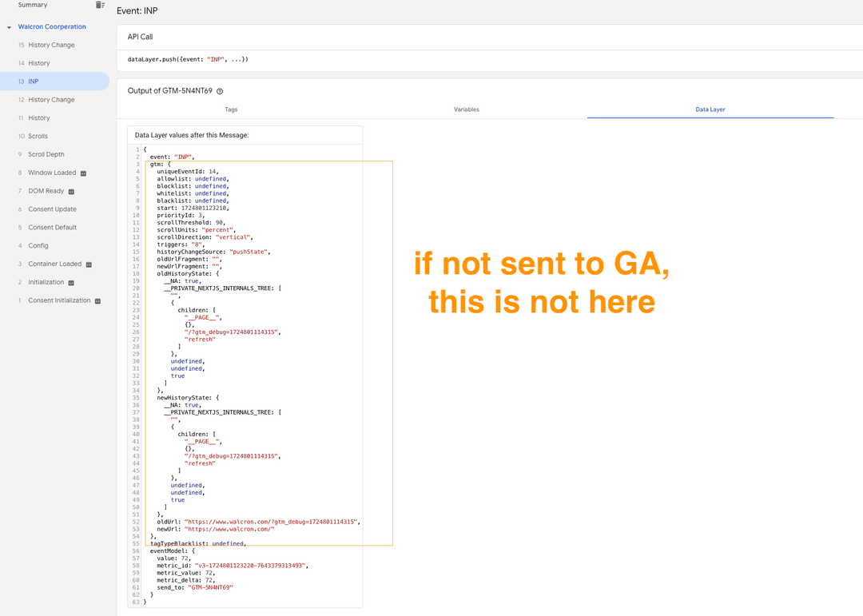
Task: Switch to the Variables tab
Action: (x=467, y=109)
